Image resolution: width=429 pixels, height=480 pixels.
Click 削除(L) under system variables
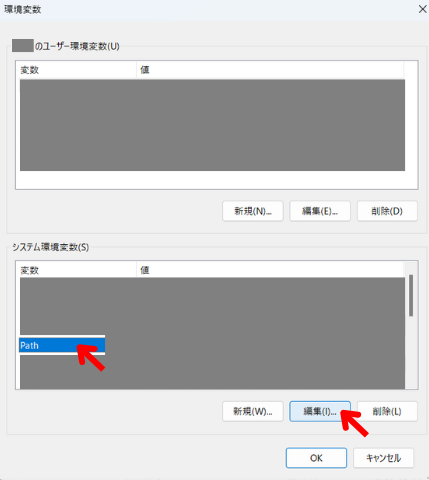[x=387, y=411]
